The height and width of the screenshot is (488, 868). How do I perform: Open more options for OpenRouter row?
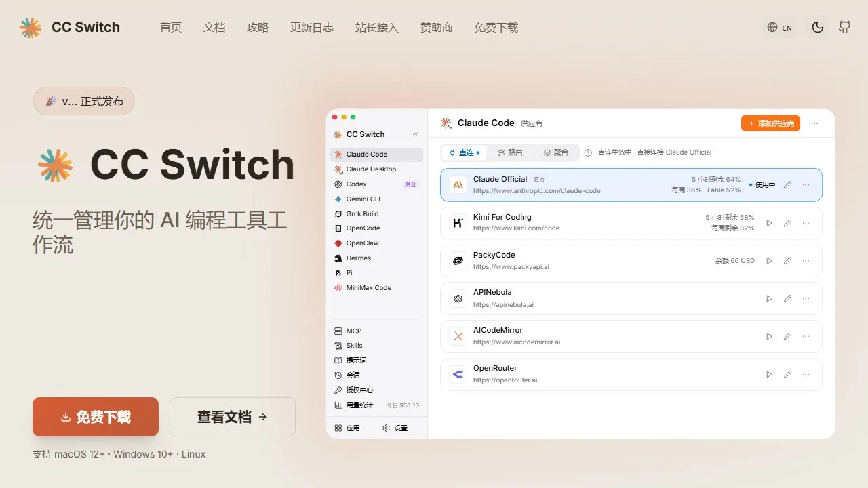[806, 374]
